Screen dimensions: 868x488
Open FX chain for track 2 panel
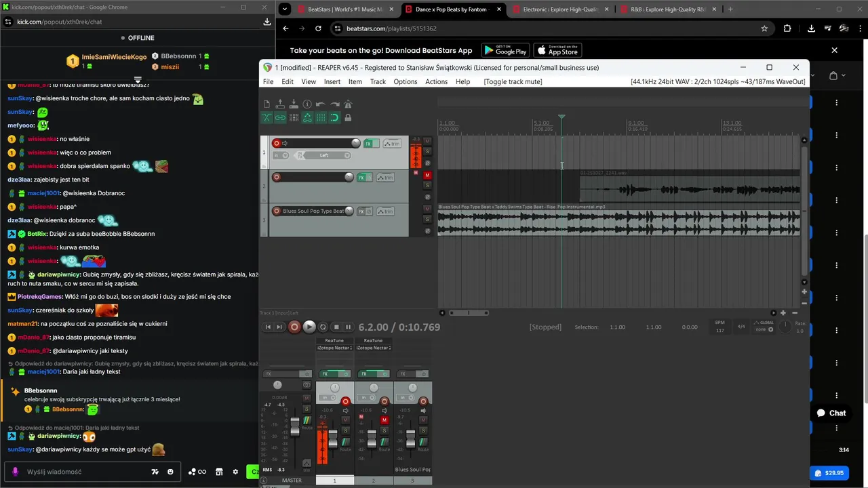tap(361, 178)
